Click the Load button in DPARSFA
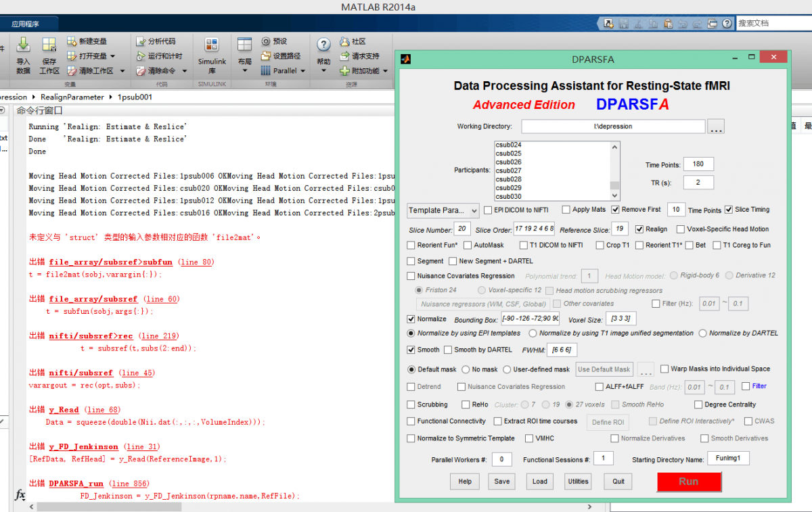The image size is (812, 512). point(540,482)
